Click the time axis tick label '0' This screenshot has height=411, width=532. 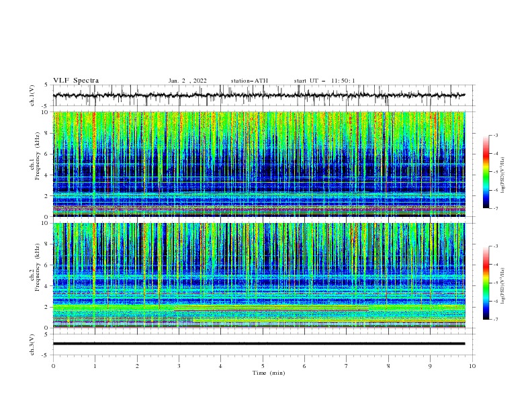53,366
